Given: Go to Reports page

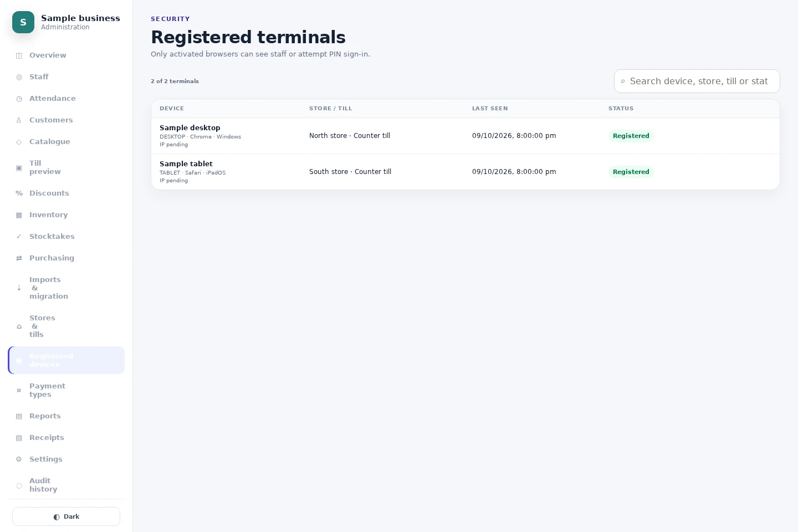Looking at the screenshot, I should coord(66,416).
